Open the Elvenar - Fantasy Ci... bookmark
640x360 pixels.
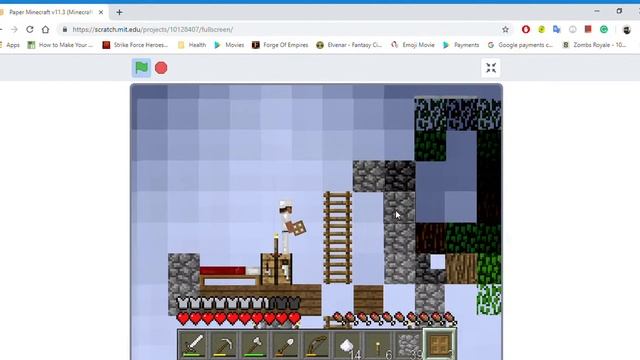coord(349,45)
